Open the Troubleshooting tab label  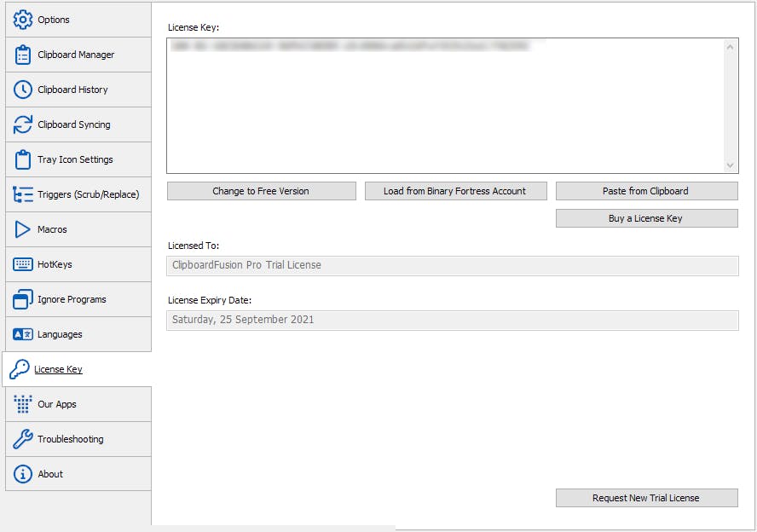(71, 439)
